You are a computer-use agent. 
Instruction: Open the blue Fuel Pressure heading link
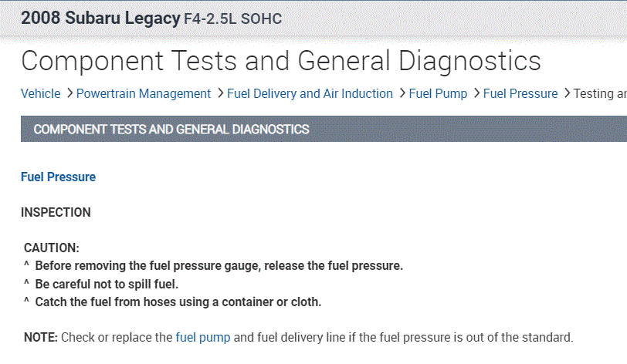coord(58,177)
